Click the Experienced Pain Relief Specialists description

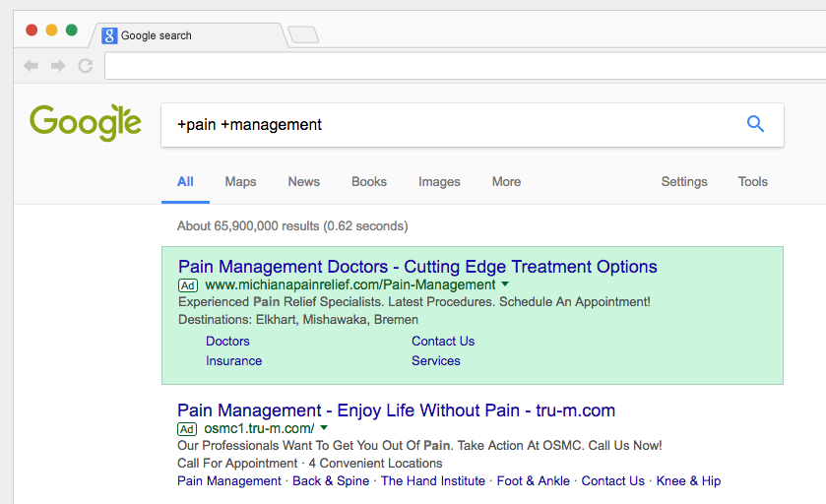pos(414,302)
